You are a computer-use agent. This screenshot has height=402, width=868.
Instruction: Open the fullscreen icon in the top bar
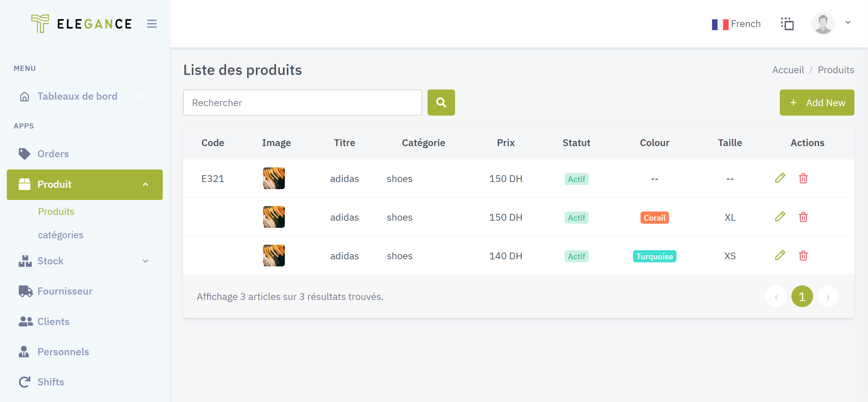point(787,24)
